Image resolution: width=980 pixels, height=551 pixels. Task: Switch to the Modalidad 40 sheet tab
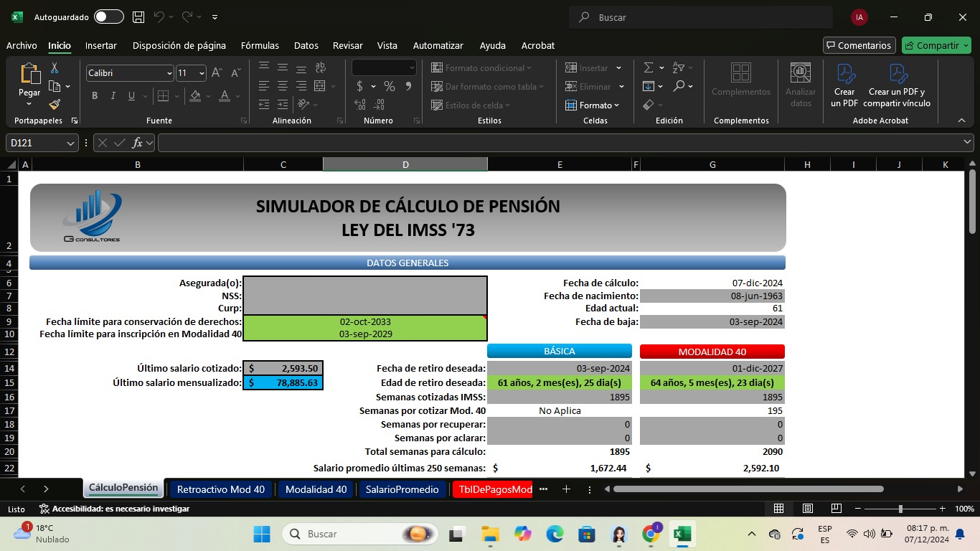pos(316,489)
